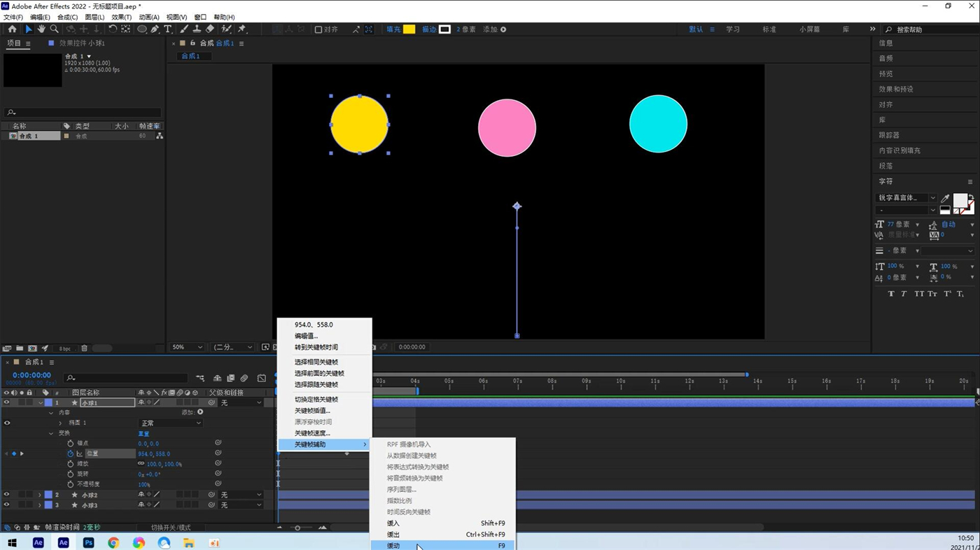Image resolution: width=980 pixels, height=550 pixels.
Task: Select the Roto Brush tool
Action: [x=227, y=29]
